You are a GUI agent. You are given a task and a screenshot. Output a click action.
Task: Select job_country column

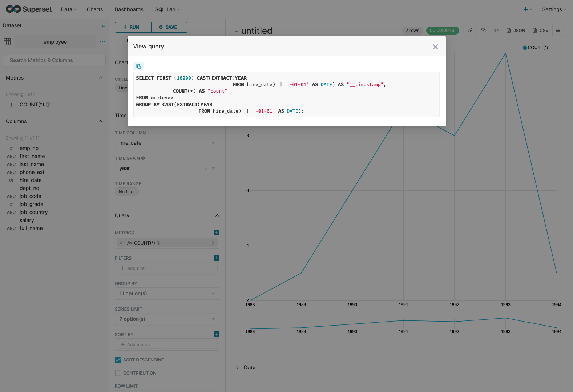33,212
